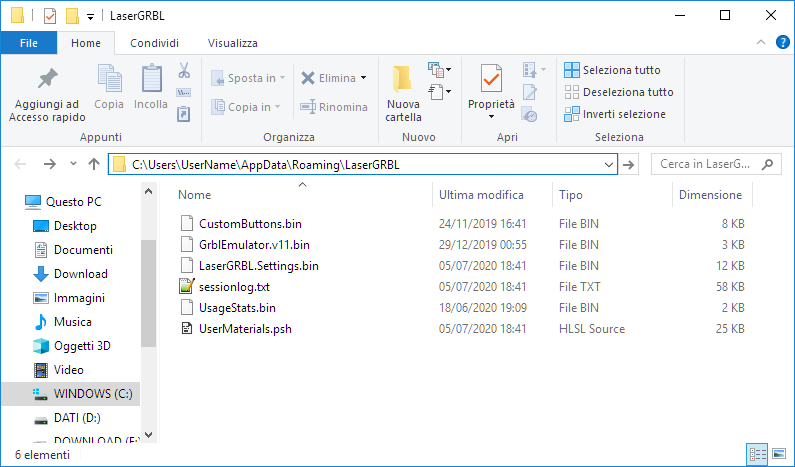This screenshot has height=467, width=795.
Task: Click the Proprietà checkmark icon
Action: tap(491, 79)
